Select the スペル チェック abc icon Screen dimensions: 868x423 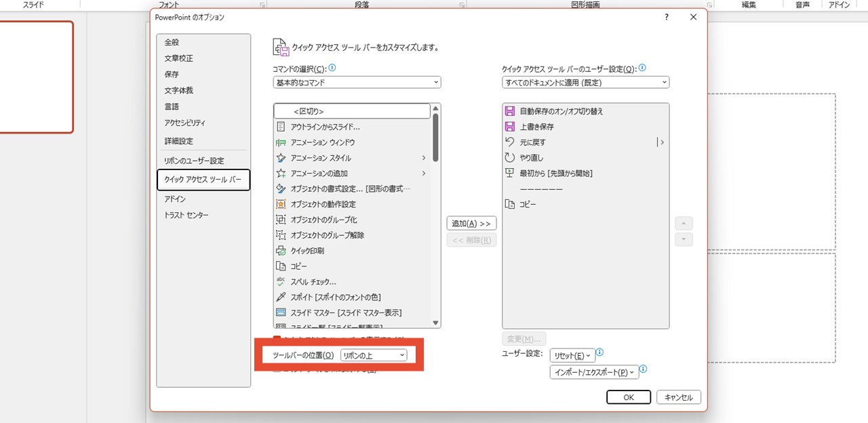click(x=281, y=281)
